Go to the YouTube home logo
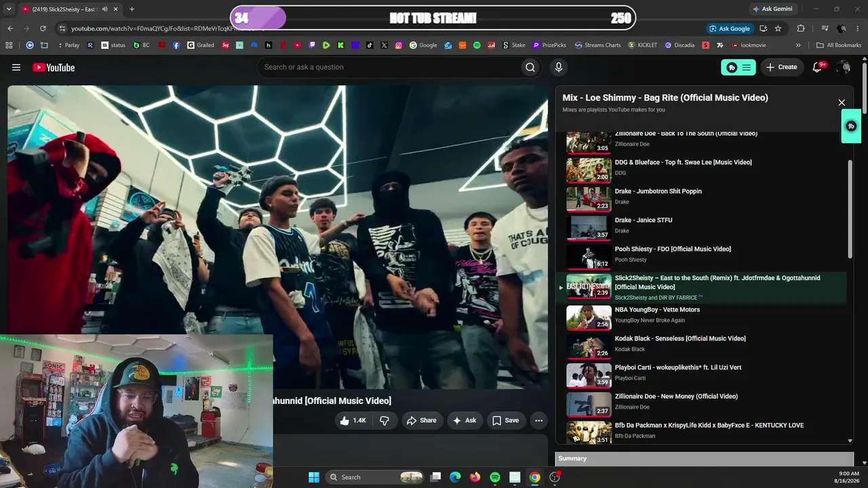Image resolution: width=868 pixels, height=488 pixels. pyautogui.click(x=54, y=67)
